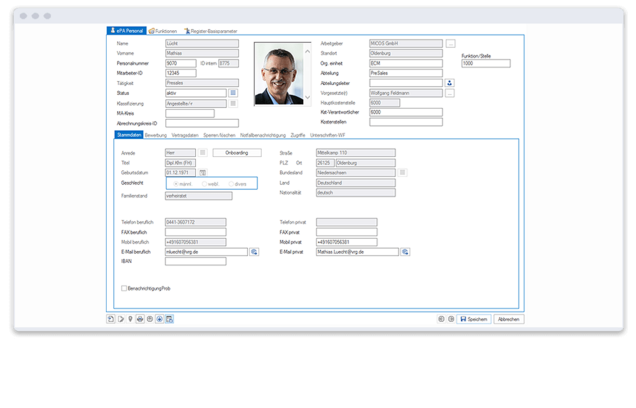Image resolution: width=636 pixels, height=408 pixels.
Task: Select the weibl. radio button
Action: click(x=204, y=184)
